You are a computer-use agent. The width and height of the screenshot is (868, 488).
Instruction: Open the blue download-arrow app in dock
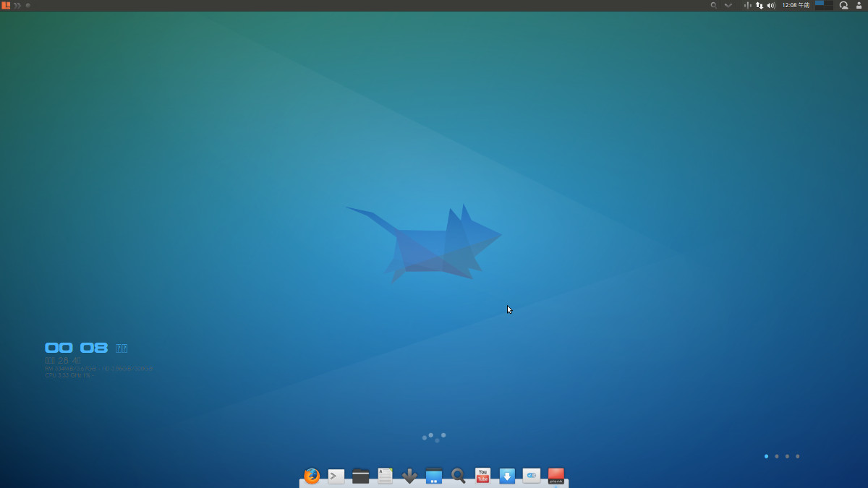507,476
